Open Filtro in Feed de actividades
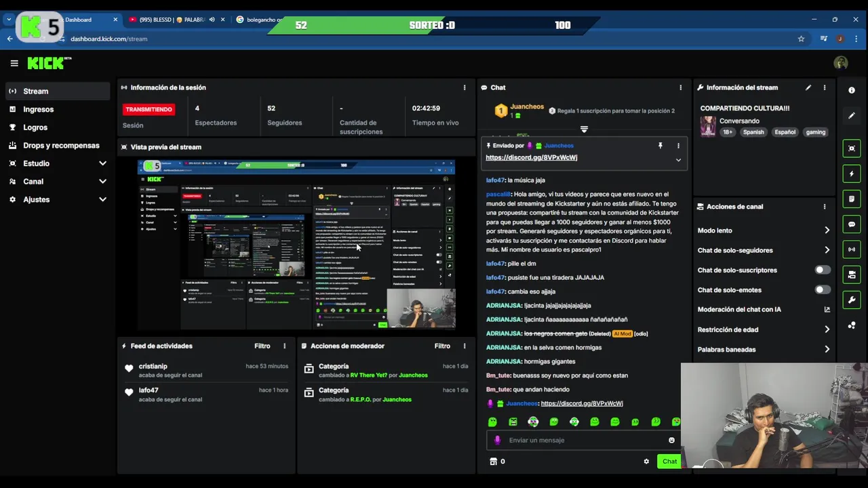The image size is (868, 488). click(x=262, y=346)
